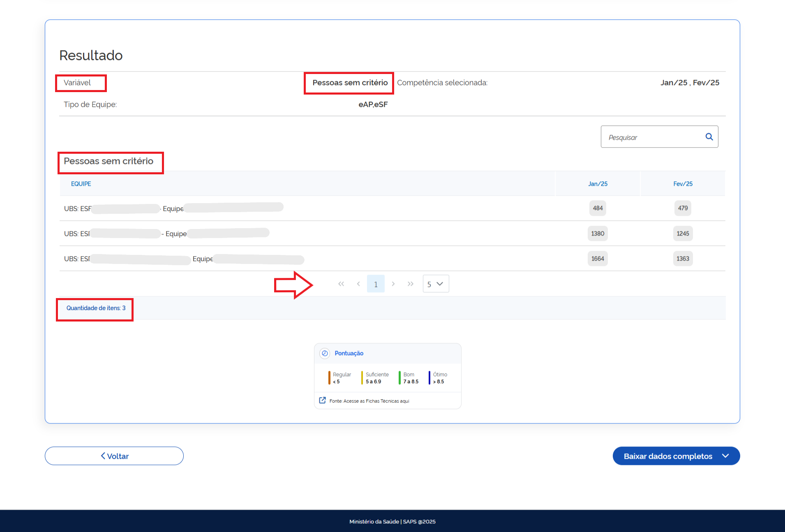Go to the previous results page
Image resolution: width=785 pixels, height=532 pixels.
tap(358, 284)
